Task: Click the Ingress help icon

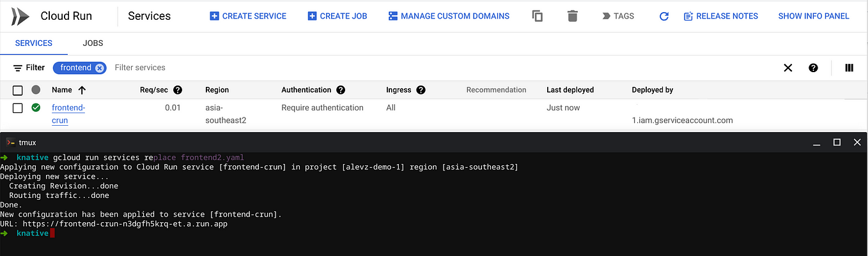Action: coord(421,90)
